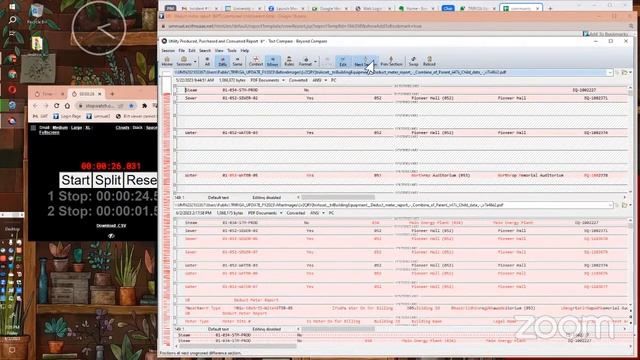This screenshot has width=640, height=360.
Task: Click top pane row Steam 01-034-STM-PROD
Action: coord(402,90)
